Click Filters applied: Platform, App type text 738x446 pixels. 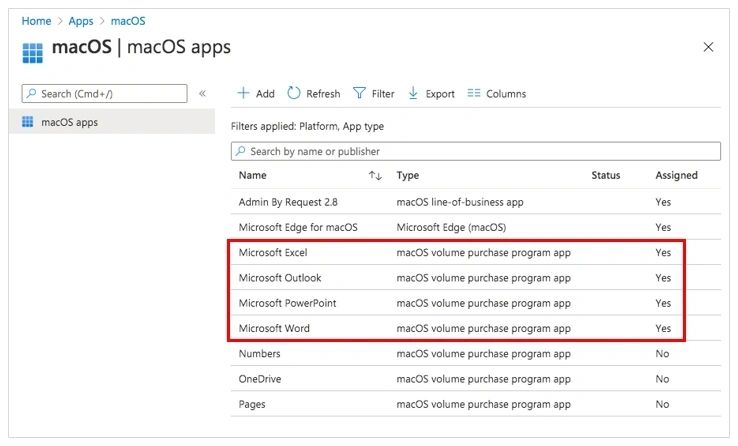(307, 127)
